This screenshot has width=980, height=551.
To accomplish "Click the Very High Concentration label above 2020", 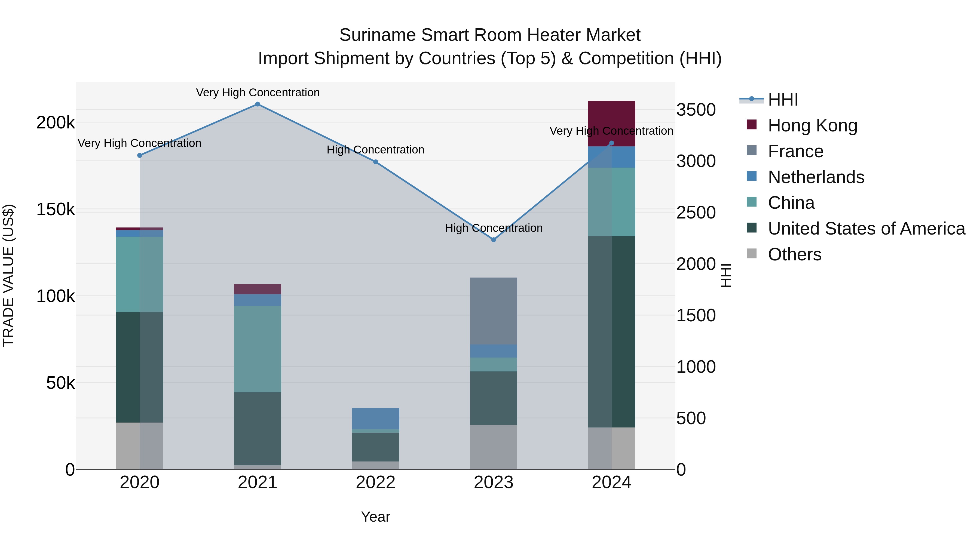I will pos(140,143).
